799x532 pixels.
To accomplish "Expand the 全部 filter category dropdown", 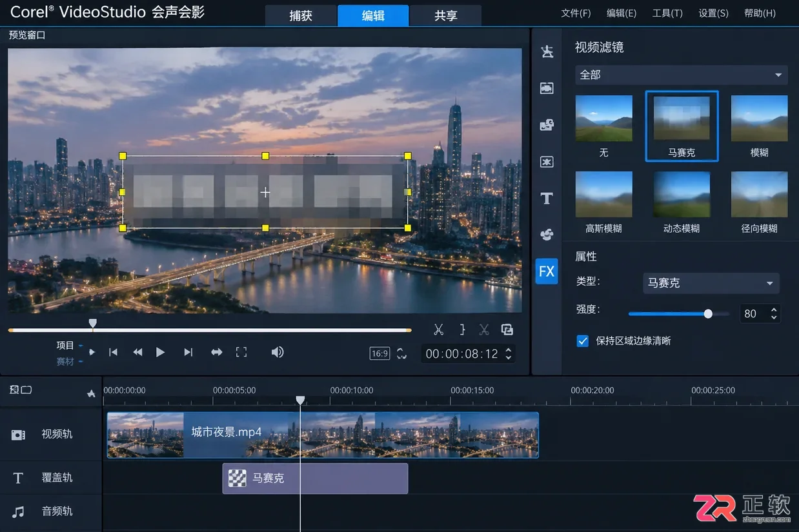I will 681,75.
